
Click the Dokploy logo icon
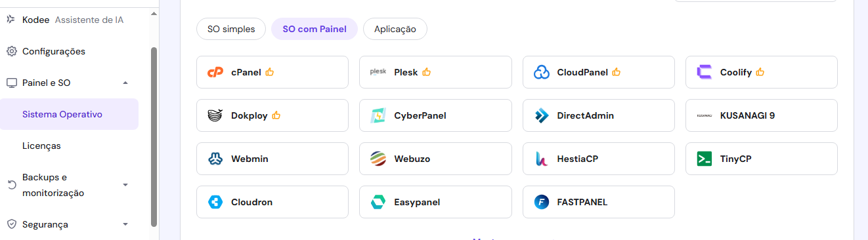click(215, 115)
